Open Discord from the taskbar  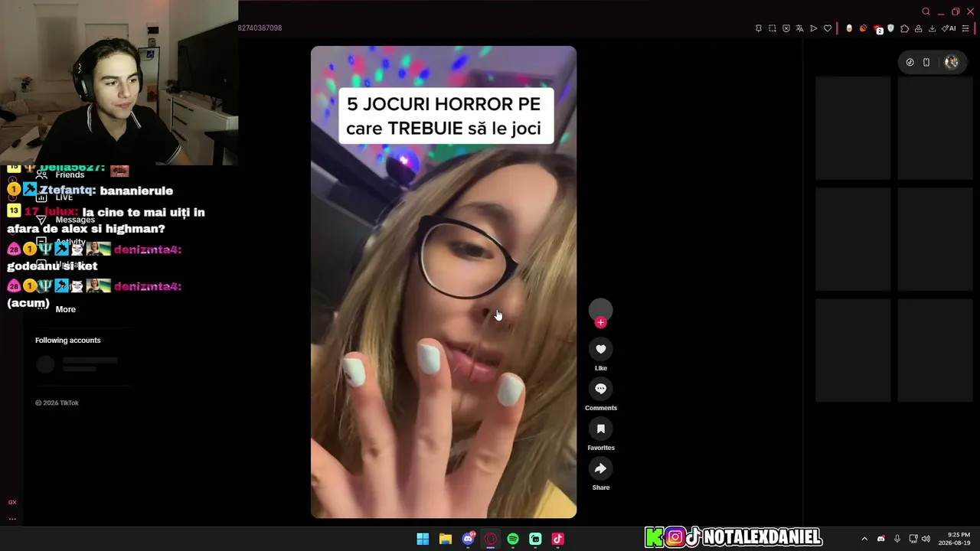(468, 539)
